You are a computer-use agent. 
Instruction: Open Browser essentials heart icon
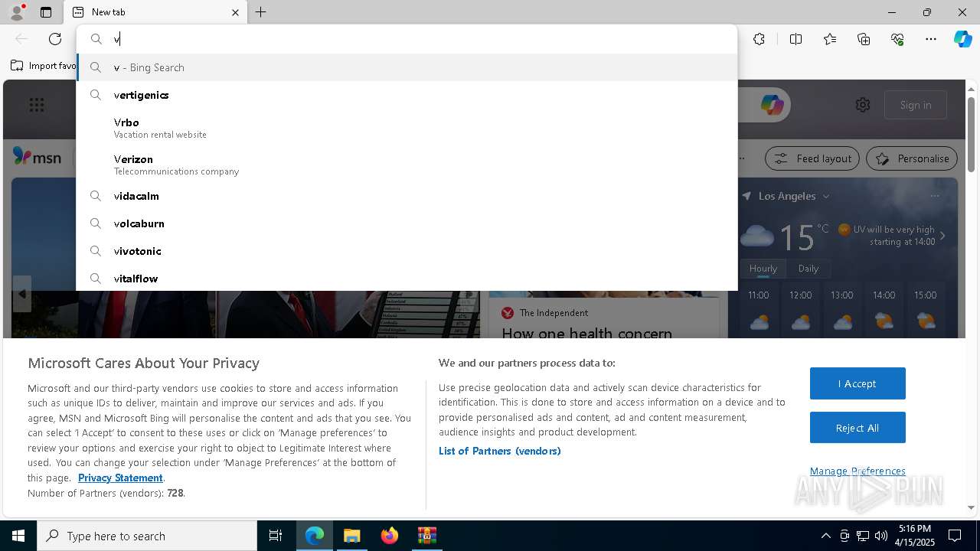[897, 39]
